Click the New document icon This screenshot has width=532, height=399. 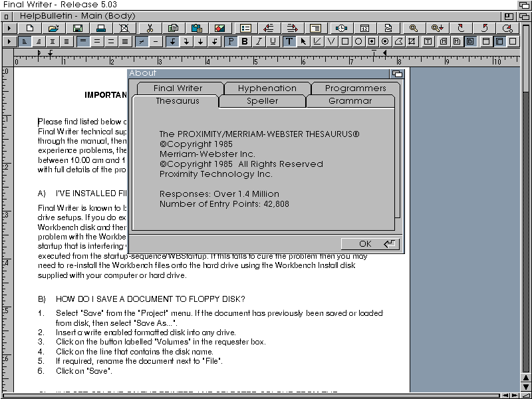[29, 28]
